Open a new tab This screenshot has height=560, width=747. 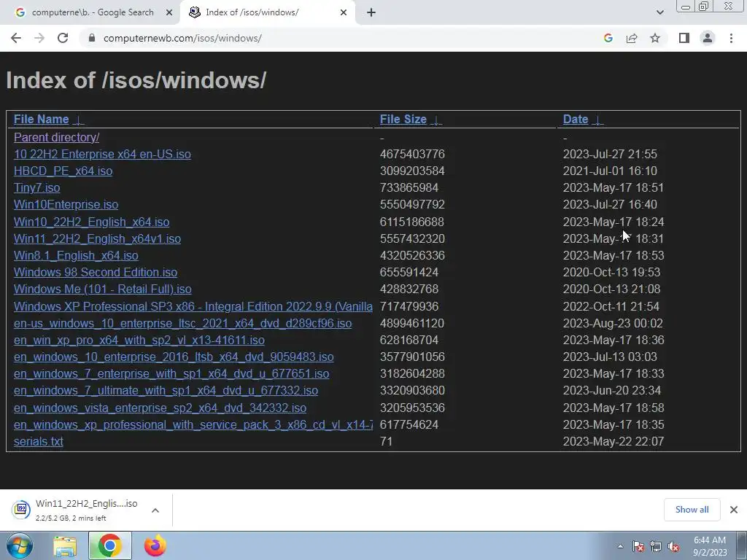pos(371,13)
